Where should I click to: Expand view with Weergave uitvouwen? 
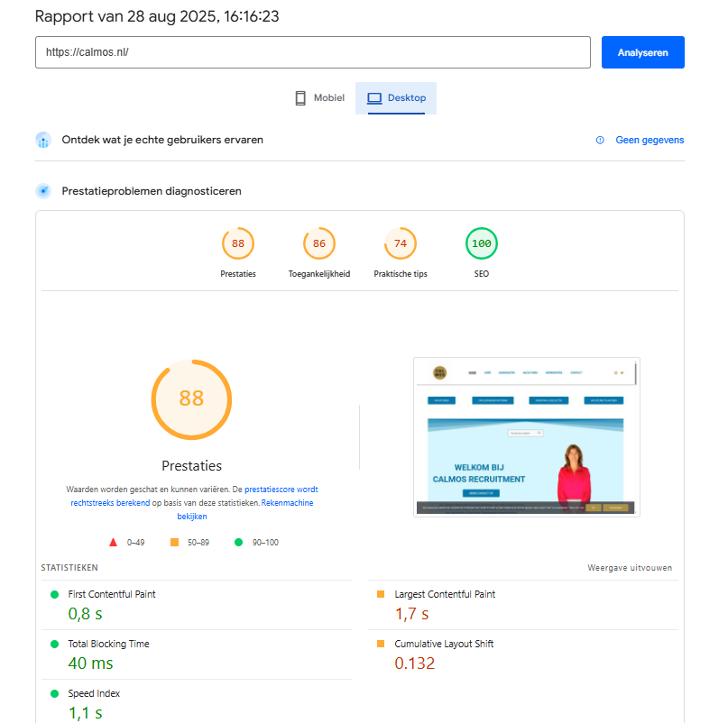pyautogui.click(x=630, y=568)
